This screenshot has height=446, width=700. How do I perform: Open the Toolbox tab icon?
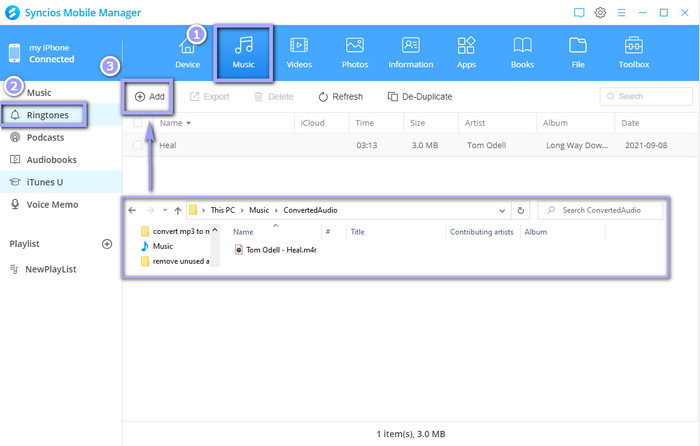(x=634, y=46)
